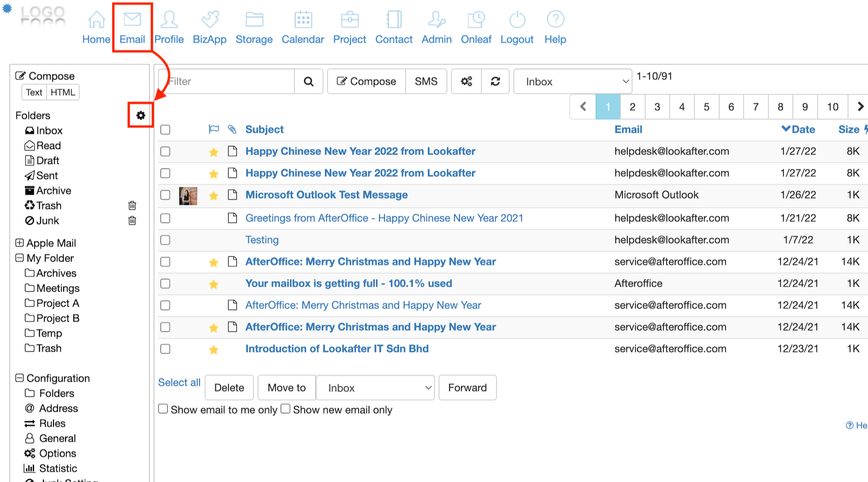
Task: Open the Introduction of Lookafter IT email
Action: [x=337, y=349]
